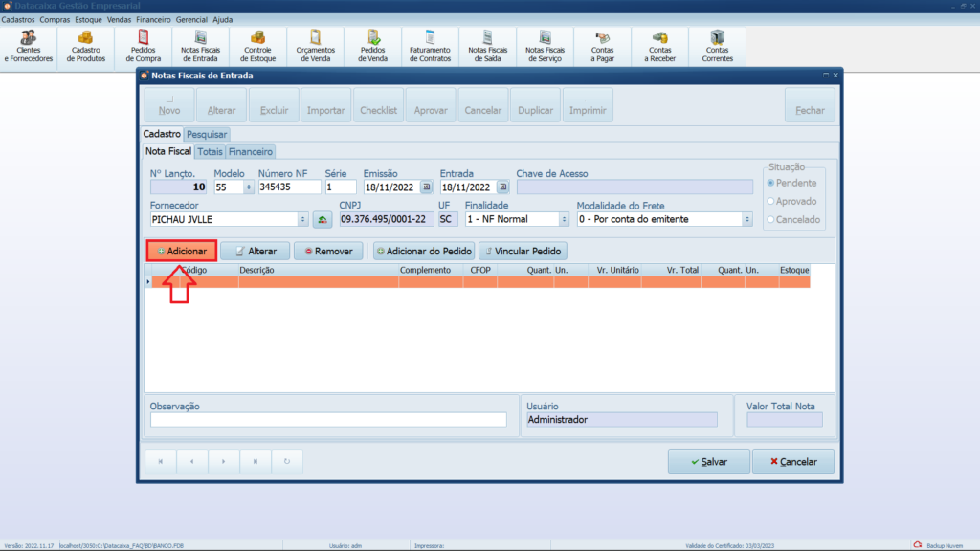Select the Pendente radio button
Screen dimensions: 980x551
click(x=771, y=183)
